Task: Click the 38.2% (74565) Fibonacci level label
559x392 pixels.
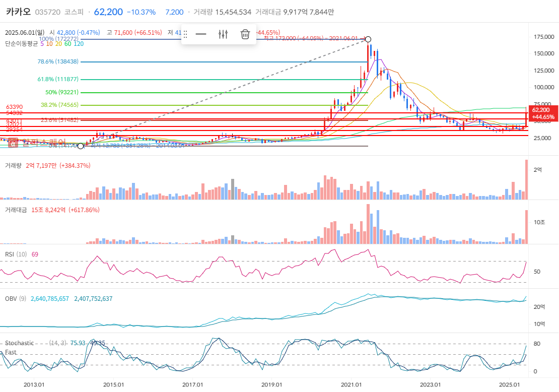Action: (59, 105)
